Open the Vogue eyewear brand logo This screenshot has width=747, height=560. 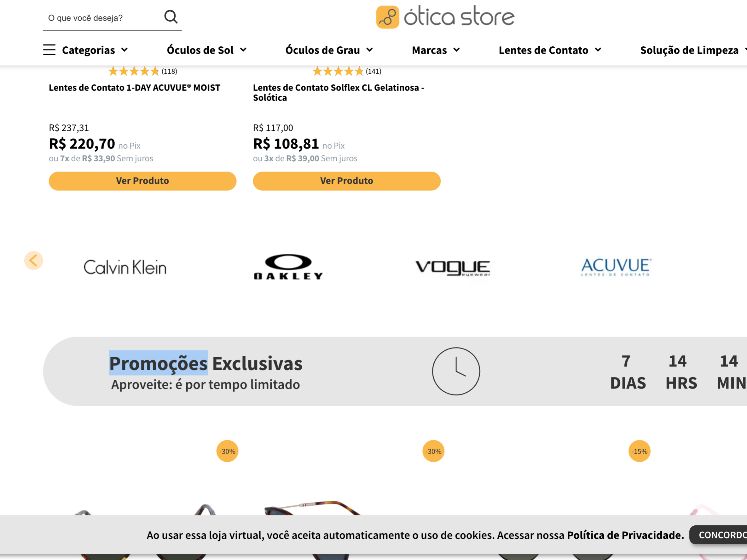[x=453, y=268]
